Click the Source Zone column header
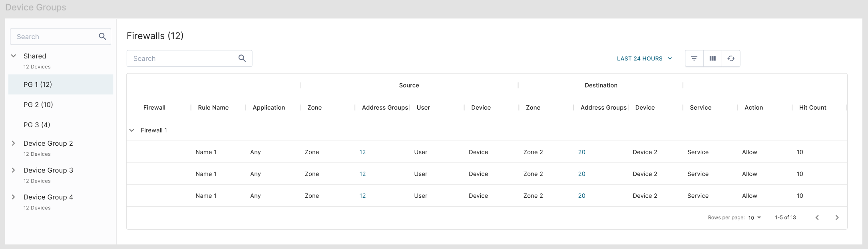The height and width of the screenshot is (249, 868). [x=315, y=107]
